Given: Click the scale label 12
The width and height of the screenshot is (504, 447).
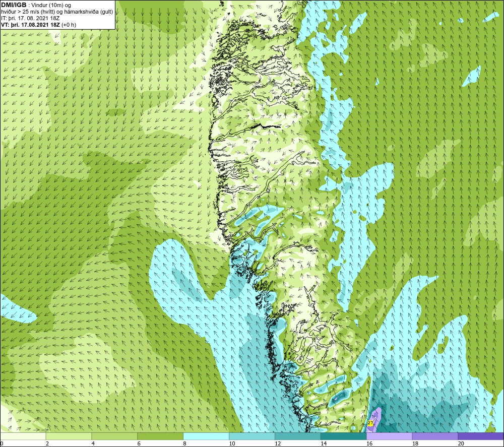Looking at the screenshot, I should click(x=277, y=444).
